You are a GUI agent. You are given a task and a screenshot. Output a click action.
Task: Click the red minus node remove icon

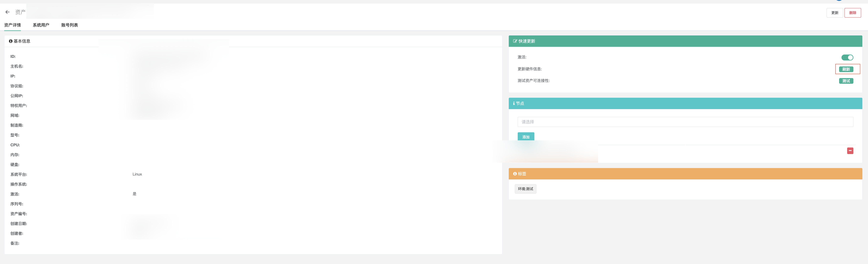click(850, 151)
